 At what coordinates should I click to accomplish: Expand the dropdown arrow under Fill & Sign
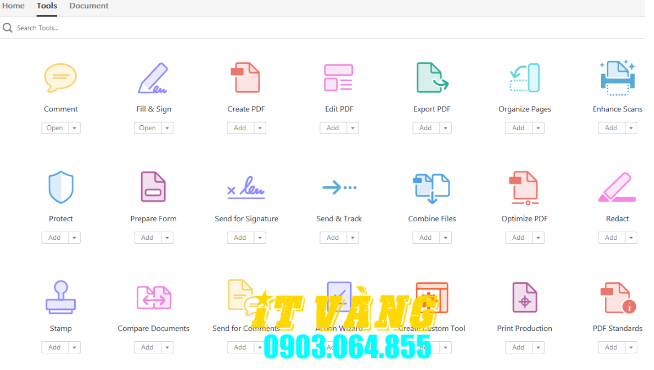(167, 128)
